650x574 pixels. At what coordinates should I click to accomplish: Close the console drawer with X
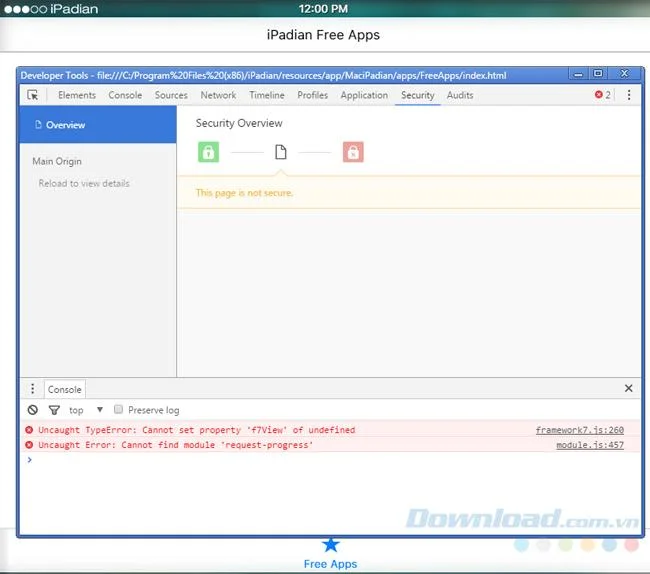point(628,388)
